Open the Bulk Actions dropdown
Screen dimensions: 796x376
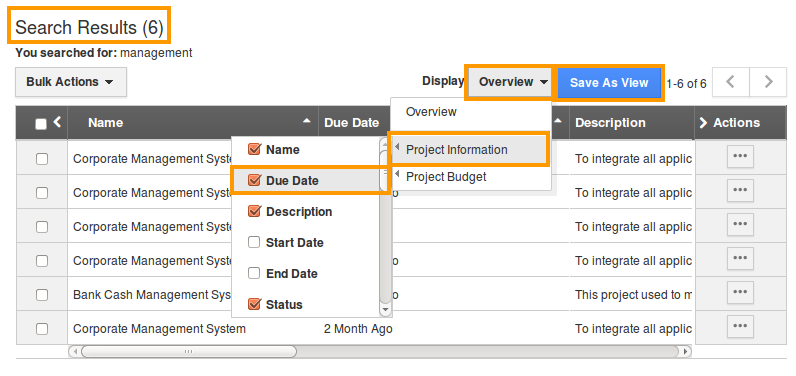tap(71, 82)
